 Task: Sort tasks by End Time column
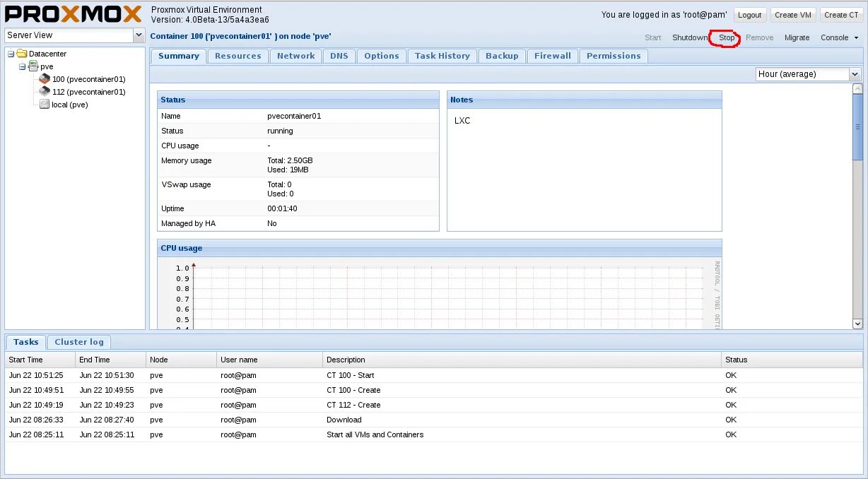110,360
